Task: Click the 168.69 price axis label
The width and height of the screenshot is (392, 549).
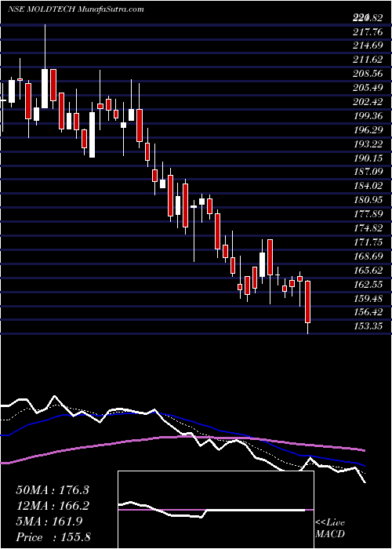Action: [x=368, y=256]
